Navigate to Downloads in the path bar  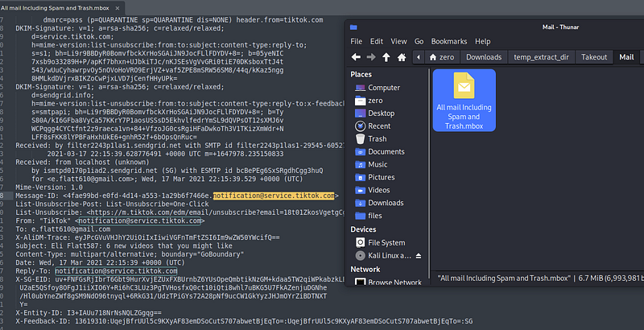tap(483, 57)
